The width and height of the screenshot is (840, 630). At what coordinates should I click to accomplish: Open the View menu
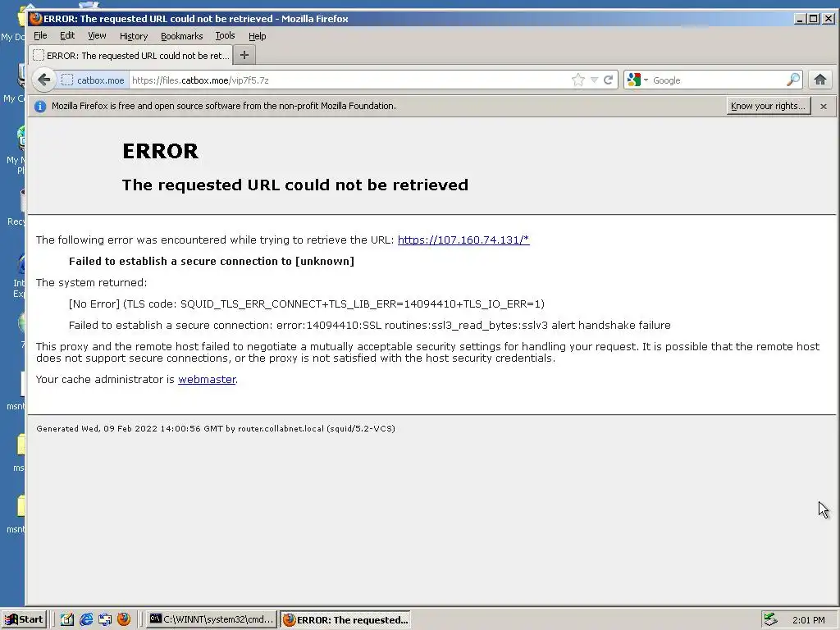pyautogui.click(x=97, y=36)
